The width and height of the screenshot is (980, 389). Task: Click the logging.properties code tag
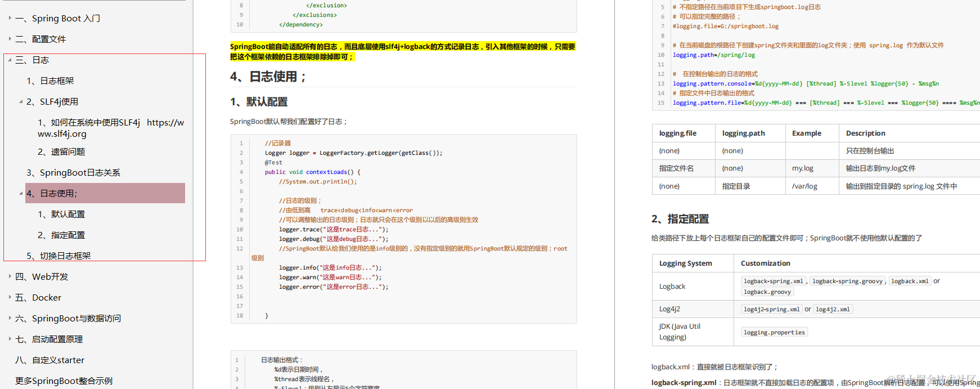tap(774, 332)
